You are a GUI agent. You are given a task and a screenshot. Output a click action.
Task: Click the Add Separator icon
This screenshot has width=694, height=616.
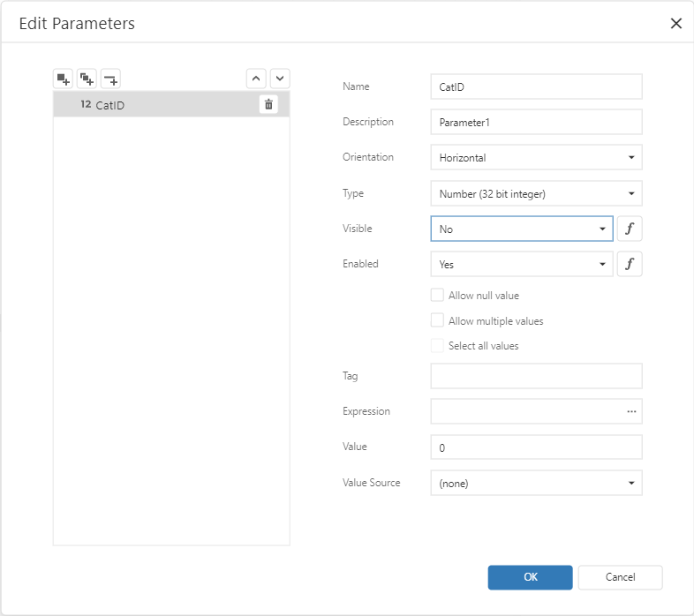coord(110,79)
